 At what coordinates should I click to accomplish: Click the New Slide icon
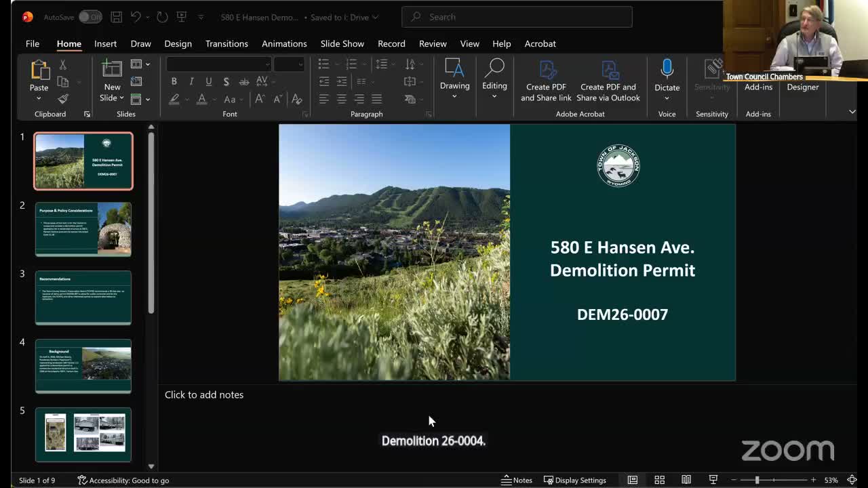pos(112,69)
